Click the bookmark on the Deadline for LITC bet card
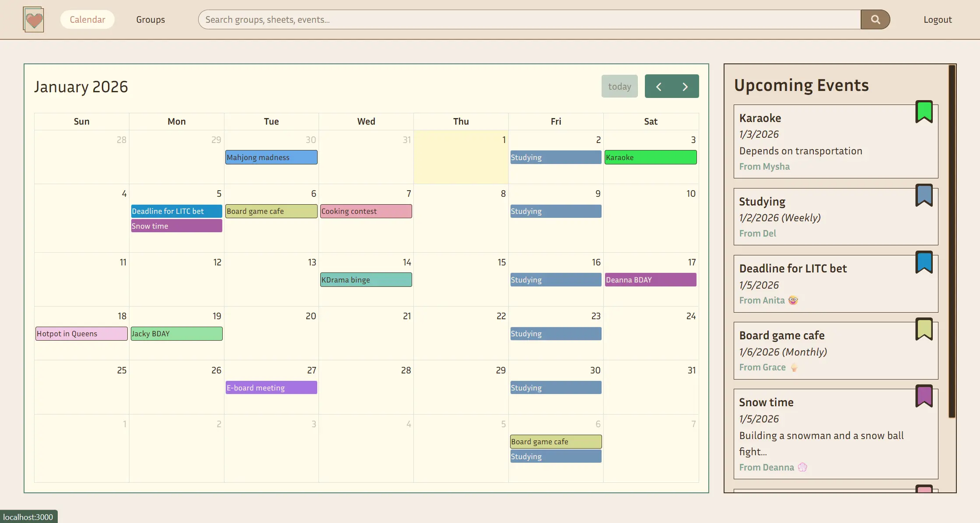Viewport: 980px width, 523px height. click(924, 262)
